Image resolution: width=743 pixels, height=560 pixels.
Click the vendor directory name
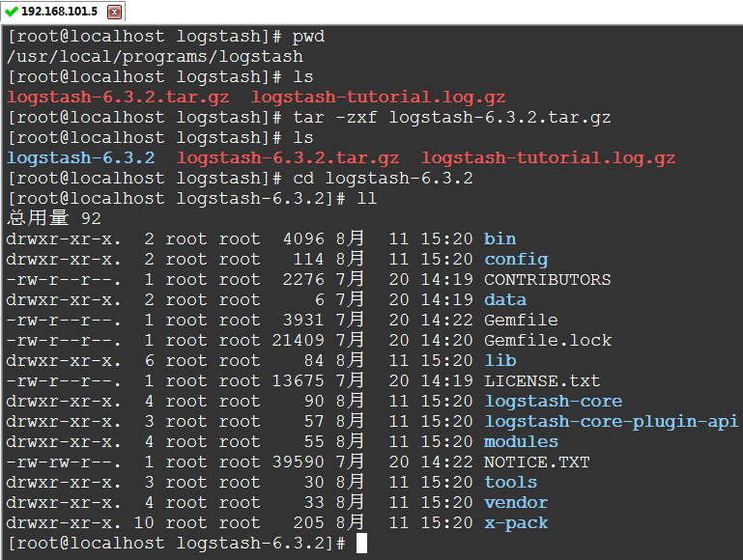(516, 502)
